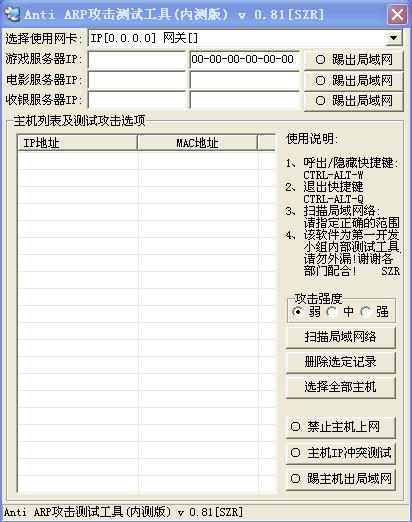This screenshot has height=522, width=412.
Task: Toggle the 主机IP冲突测试 button
Action: [340, 453]
